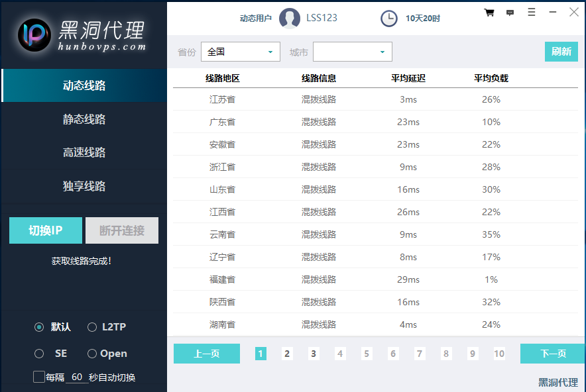The image size is (586, 392).
Task: Open the 城市 dropdown list
Action: coord(352,52)
